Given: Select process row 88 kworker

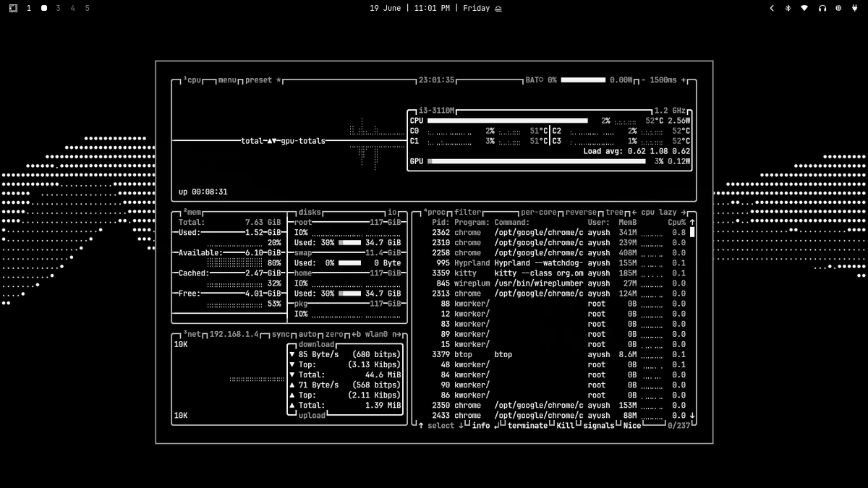Looking at the screenshot, I should click(x=558, y=304).
